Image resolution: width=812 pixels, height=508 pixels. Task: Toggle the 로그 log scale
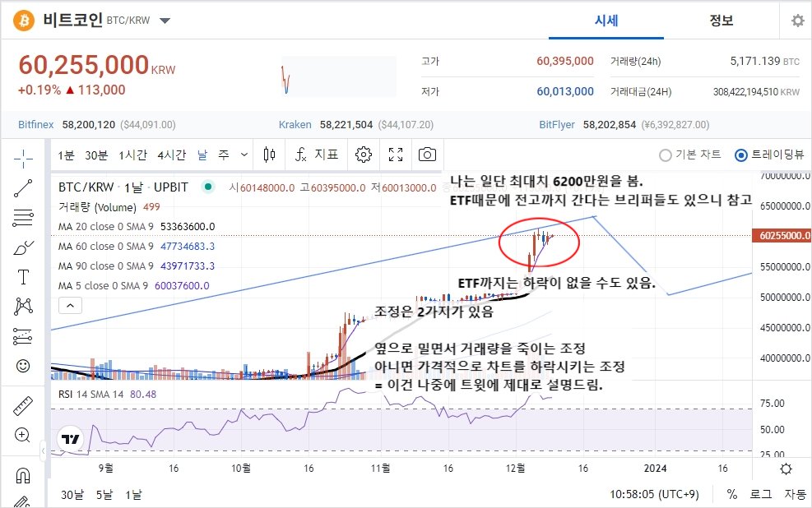[761, 494]
